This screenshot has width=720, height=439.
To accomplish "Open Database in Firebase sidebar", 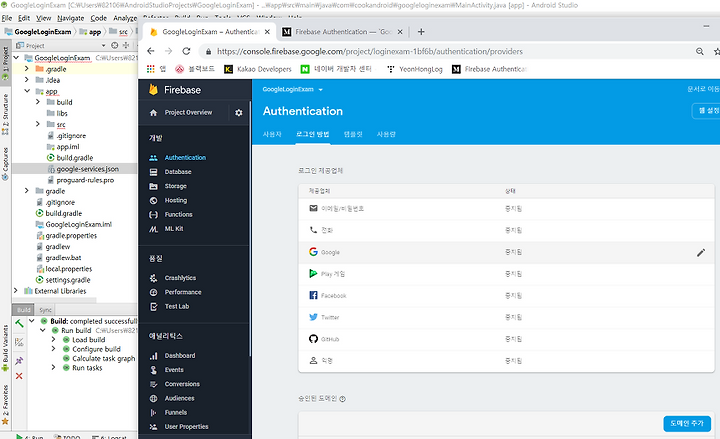I will tap(178, 172).
